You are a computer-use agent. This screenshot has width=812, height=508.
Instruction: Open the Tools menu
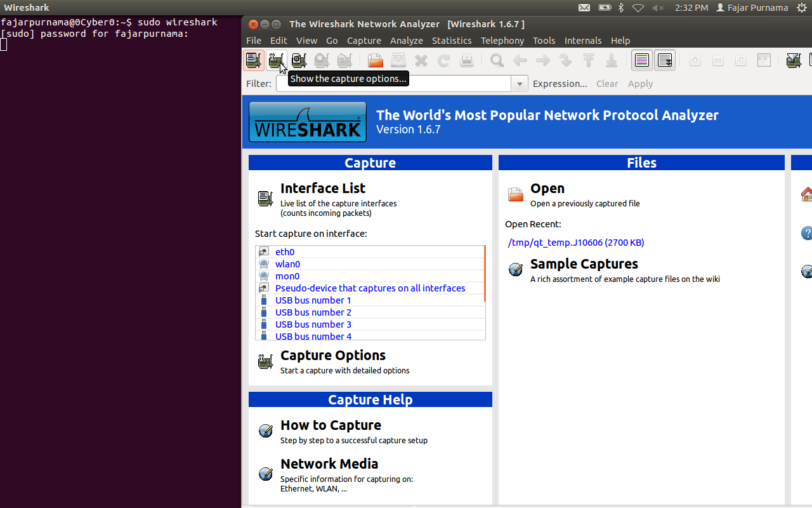click(x=544, y=40)
